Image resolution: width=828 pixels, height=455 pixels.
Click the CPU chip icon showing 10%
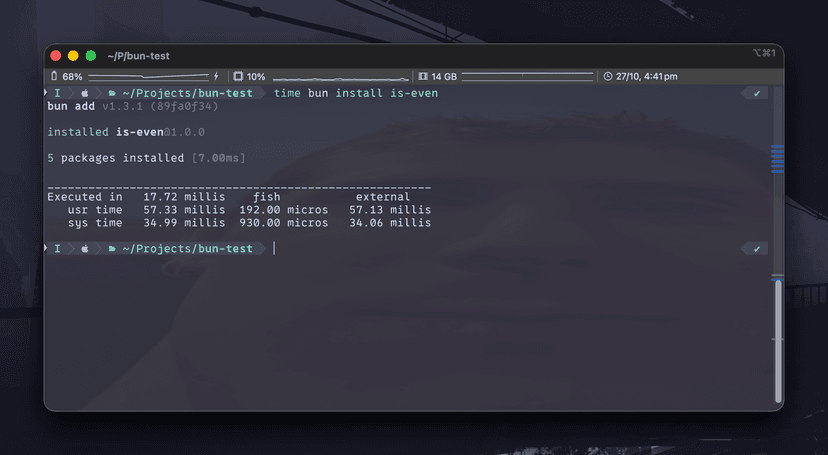(238, 77)
